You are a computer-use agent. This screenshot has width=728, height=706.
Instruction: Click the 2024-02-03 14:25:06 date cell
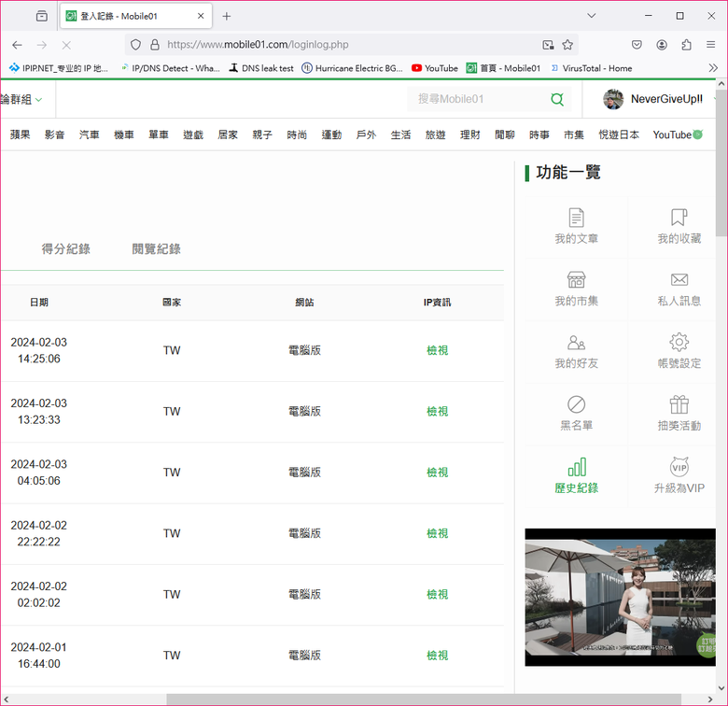coord(39,350)
